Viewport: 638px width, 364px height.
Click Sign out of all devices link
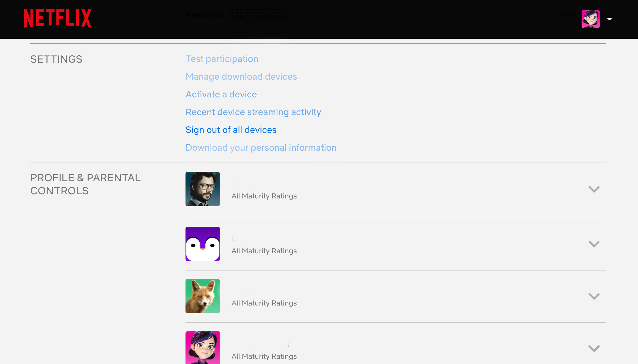tap(231, 130)
